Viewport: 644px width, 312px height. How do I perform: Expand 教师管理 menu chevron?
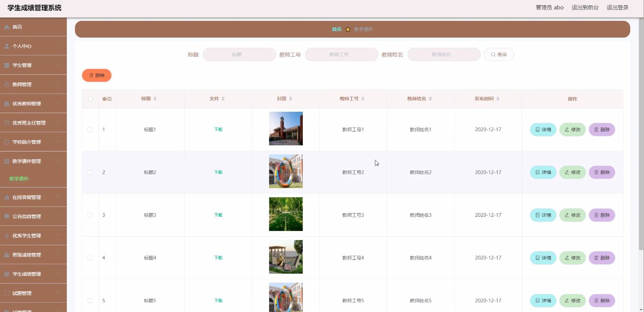(58, 85)
